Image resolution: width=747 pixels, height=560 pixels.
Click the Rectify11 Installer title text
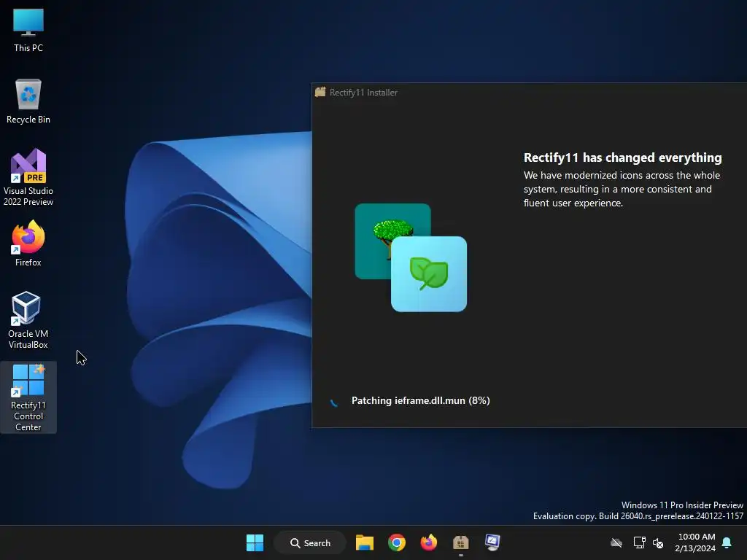pos(363,93)
